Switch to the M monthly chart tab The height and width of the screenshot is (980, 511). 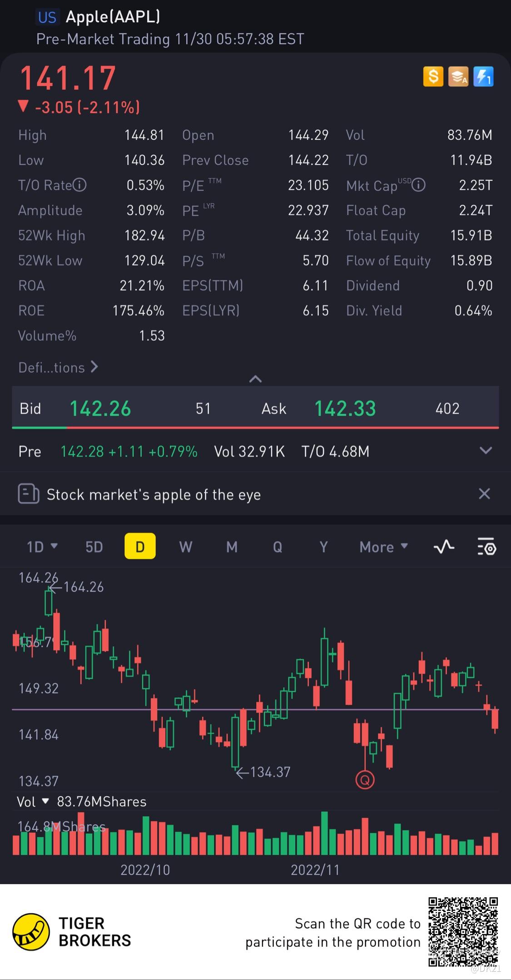coord(232,546)
